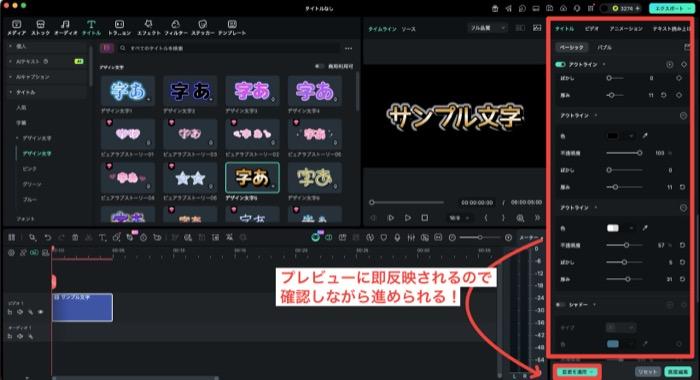Click the filter icon left of title search
The width and height of the screenshot is (700, 380).
(107, 48)
